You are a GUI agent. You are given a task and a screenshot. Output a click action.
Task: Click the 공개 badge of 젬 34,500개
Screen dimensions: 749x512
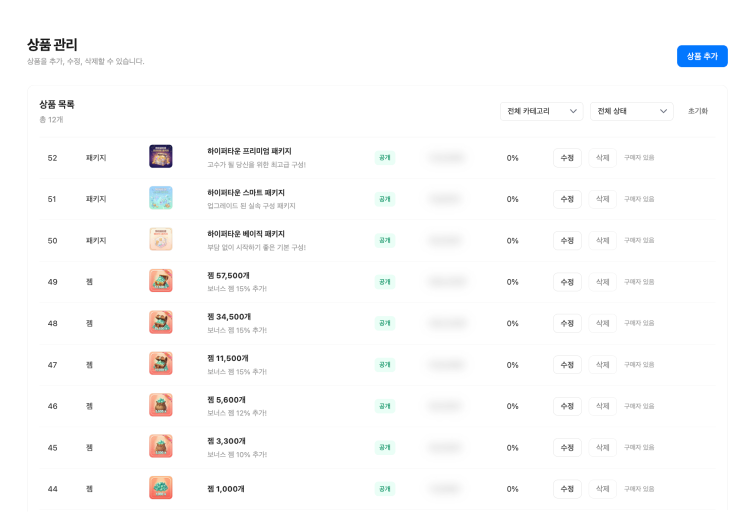tap(385, 323)
